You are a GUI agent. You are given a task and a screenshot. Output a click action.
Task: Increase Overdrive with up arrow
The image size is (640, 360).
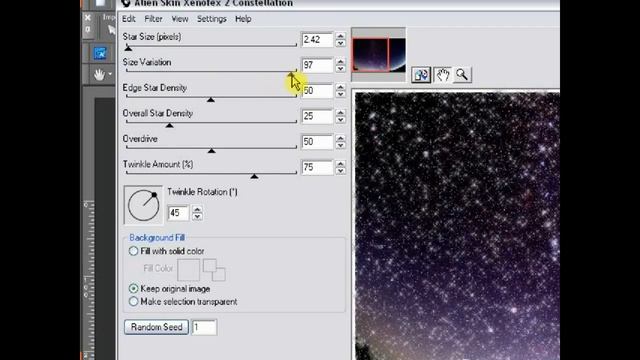point(340,139)
